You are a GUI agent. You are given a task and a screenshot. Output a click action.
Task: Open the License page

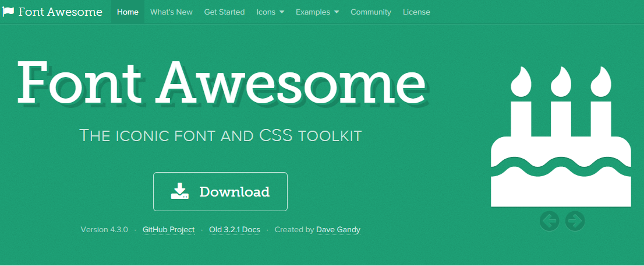click(x=416, y=12)
